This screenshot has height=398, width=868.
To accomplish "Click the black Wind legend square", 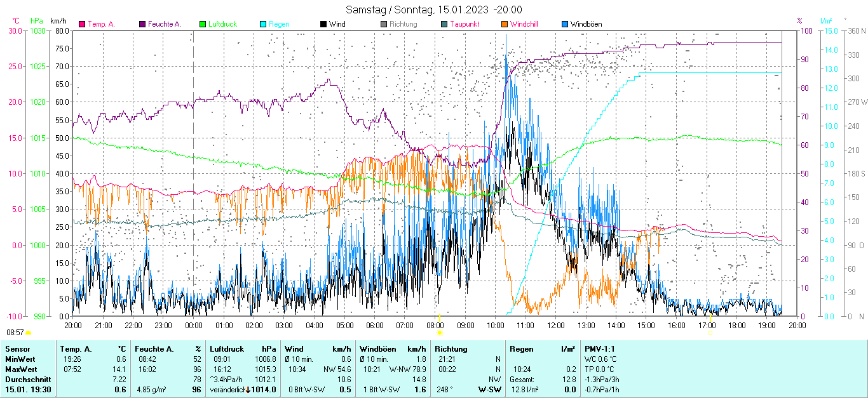I will 323,24.
